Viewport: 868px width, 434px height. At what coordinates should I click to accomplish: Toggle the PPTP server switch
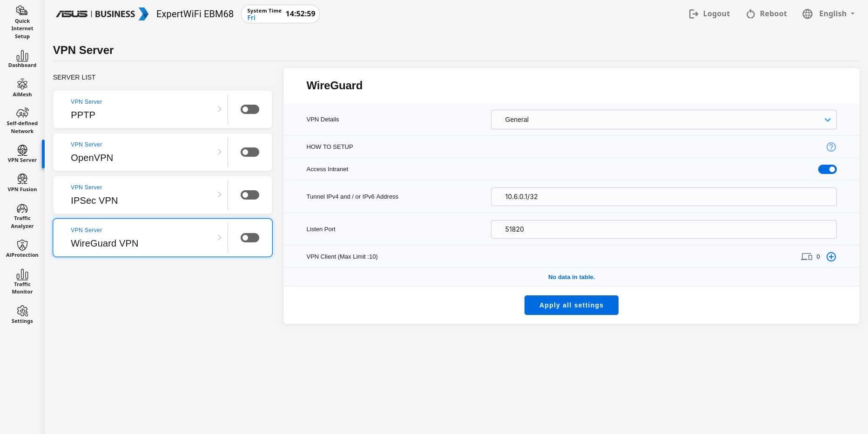250,109
